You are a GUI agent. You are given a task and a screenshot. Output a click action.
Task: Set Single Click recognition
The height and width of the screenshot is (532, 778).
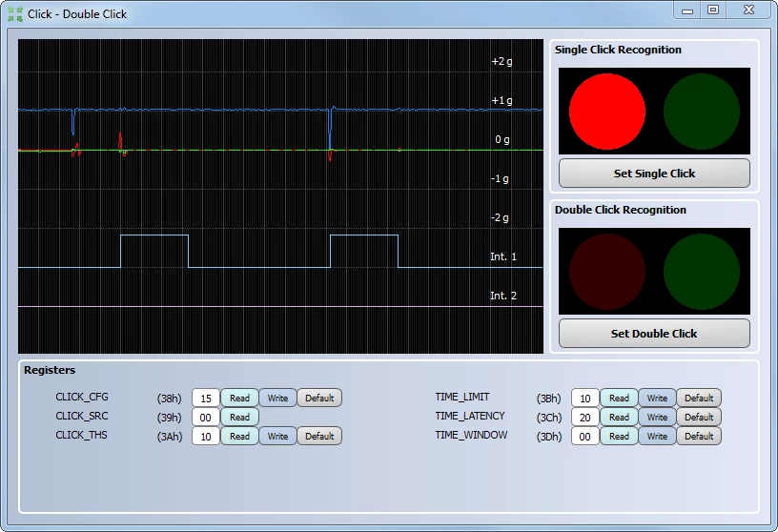(x=654, y=174)
